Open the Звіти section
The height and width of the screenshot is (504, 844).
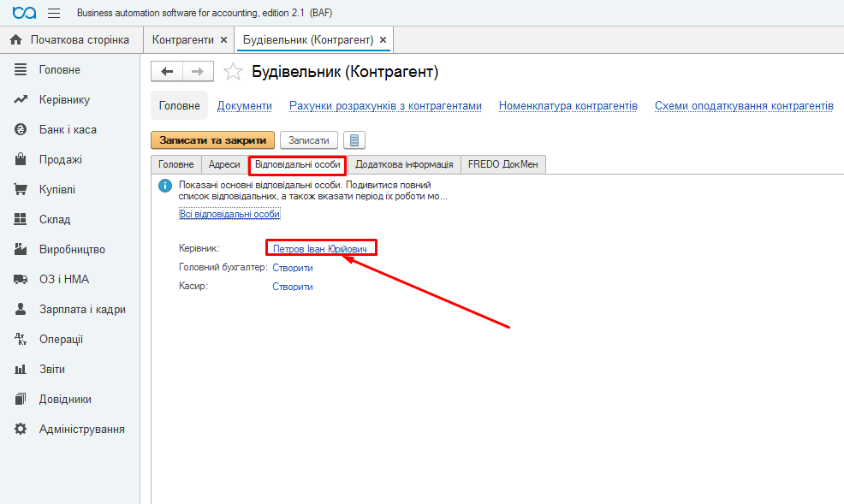pyautogui.click(x=52, y=370)
